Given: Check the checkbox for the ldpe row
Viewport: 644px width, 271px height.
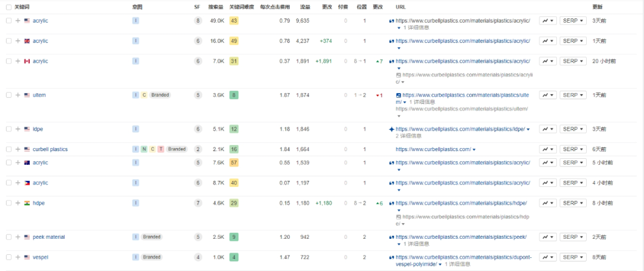Looking at the screenshot, I should pyautogui.click(x=8, y=129).
